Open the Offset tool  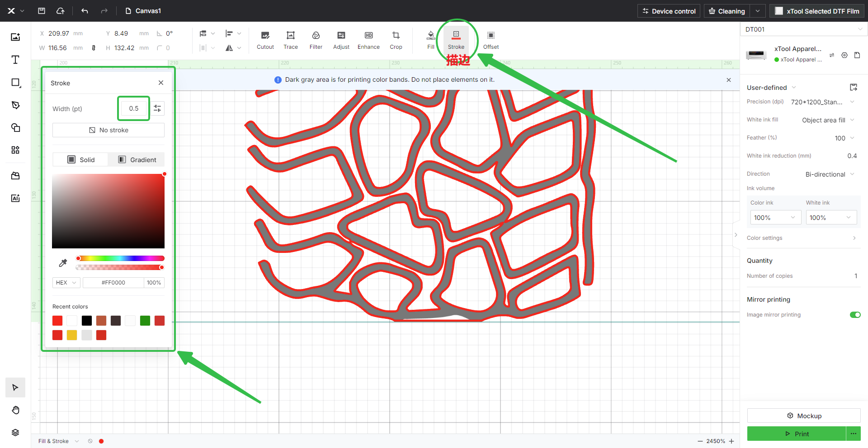coord(491,40)
